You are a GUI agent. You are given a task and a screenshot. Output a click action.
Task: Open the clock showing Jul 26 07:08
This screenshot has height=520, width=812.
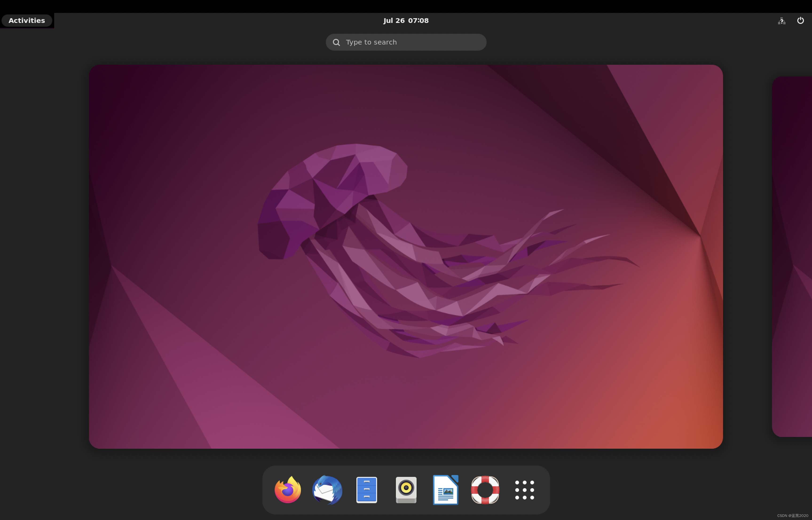pos(406,21)
